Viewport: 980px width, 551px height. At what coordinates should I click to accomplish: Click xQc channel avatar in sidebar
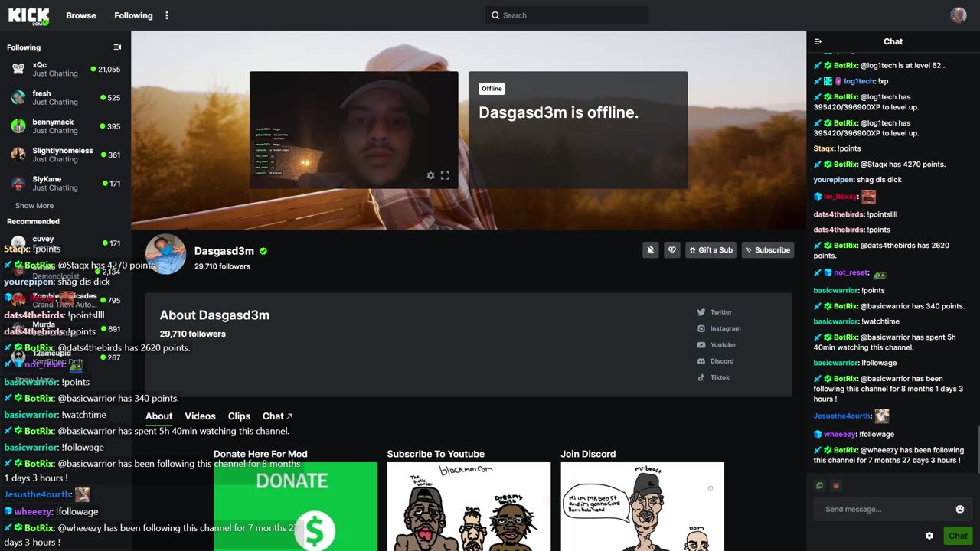tap(18, 69)
